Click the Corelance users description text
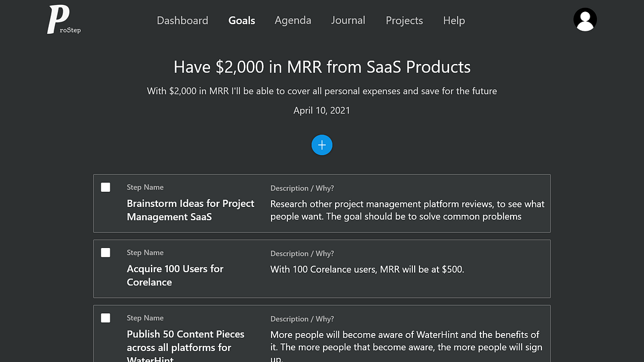 click(x=367, y=269)
